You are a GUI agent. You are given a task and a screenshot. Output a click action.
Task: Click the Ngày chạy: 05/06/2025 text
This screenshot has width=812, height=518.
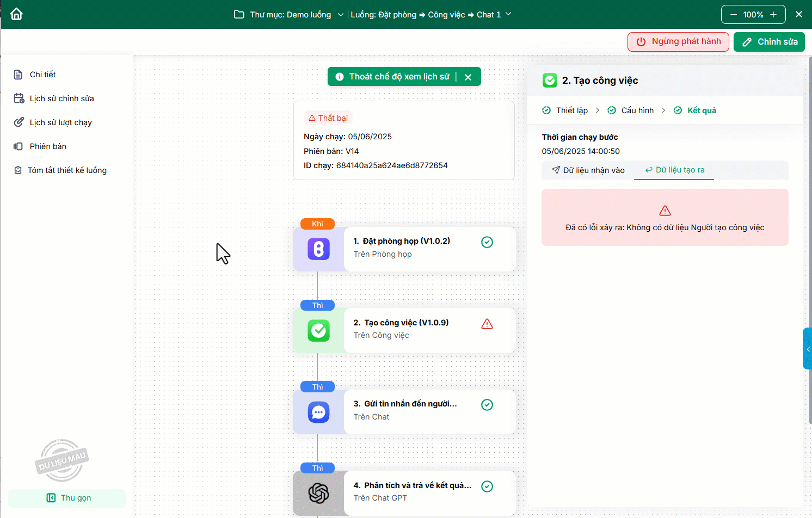pos(348,137)
